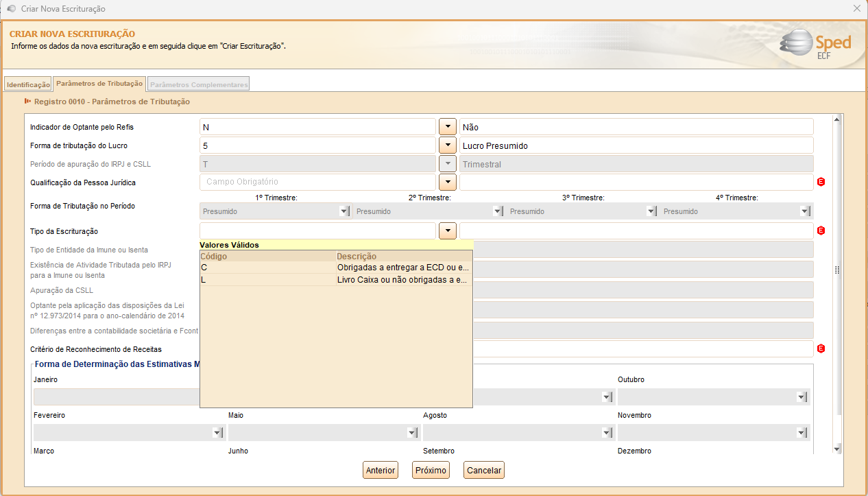Click the Cancelar button
Screen dimensions: 868x496
click(484, 471)
